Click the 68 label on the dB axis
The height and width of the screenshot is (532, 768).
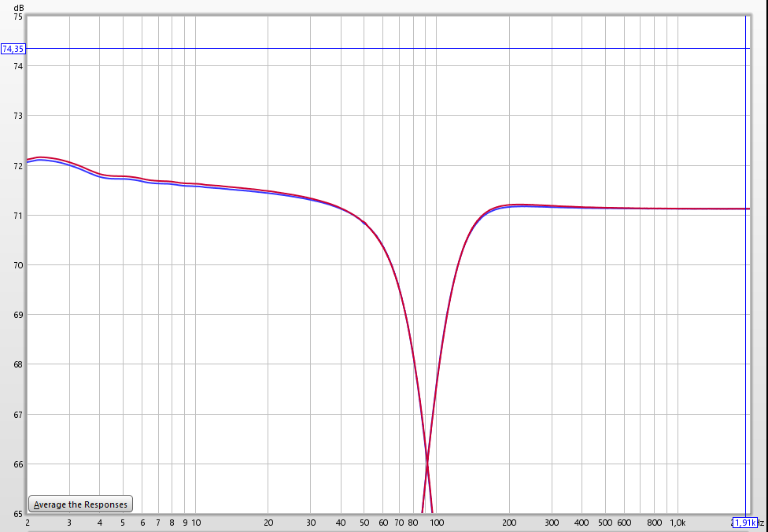point(19,365)
